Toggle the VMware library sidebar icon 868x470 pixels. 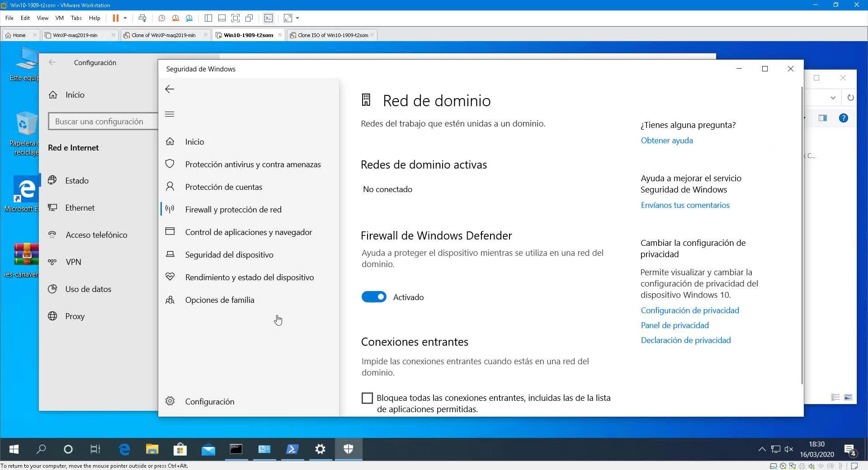pos(208,18)
